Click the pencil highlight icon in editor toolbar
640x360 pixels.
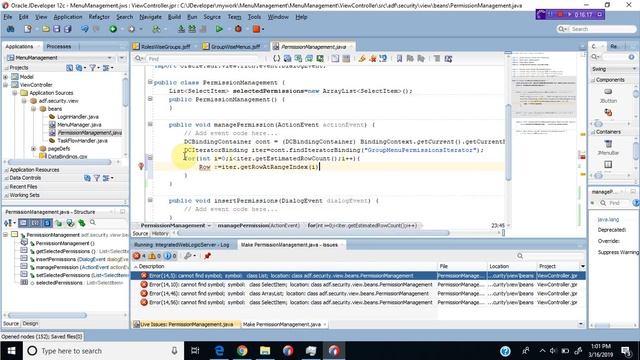362,59
